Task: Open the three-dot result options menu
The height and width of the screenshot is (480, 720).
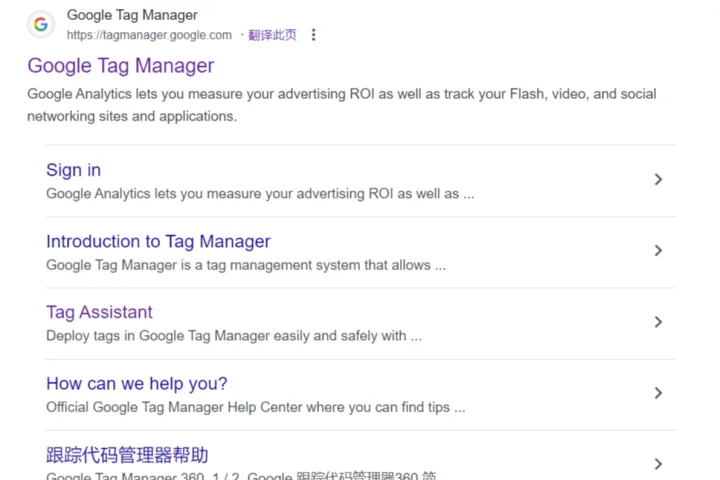Action: tap(314, 35)
